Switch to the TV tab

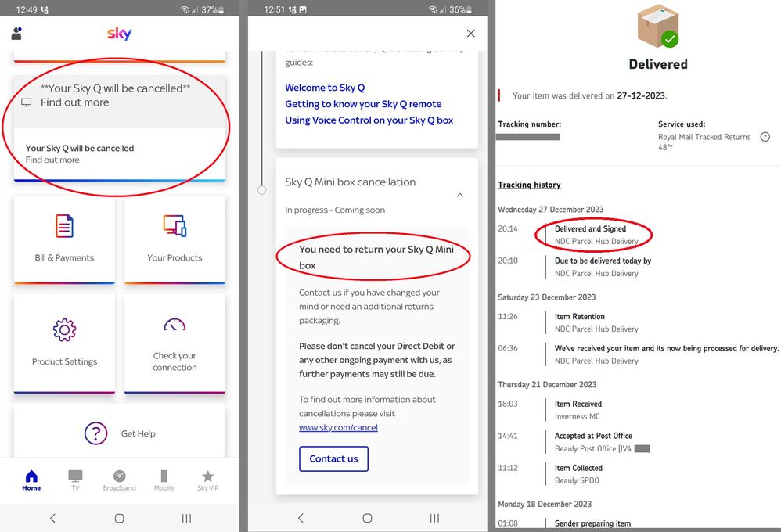(75, 480)
